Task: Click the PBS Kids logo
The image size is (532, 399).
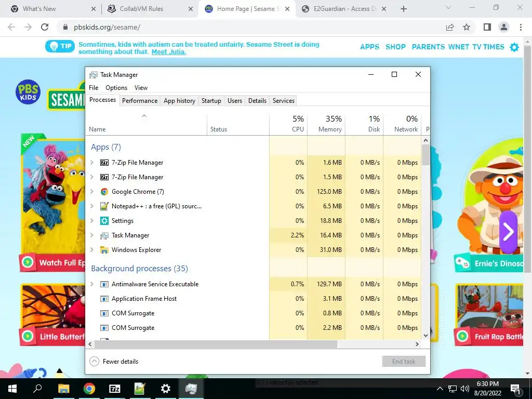Action: tap(28, 92)
